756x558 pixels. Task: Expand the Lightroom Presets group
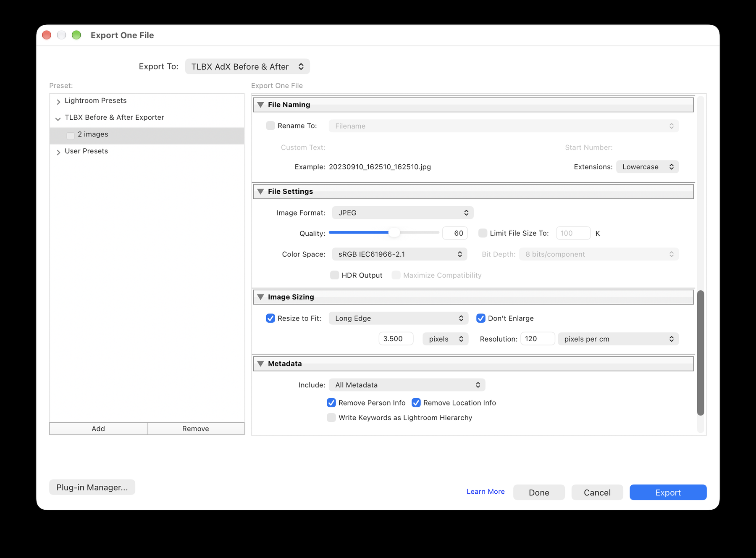pyautogui.click(x=58, y=101)
